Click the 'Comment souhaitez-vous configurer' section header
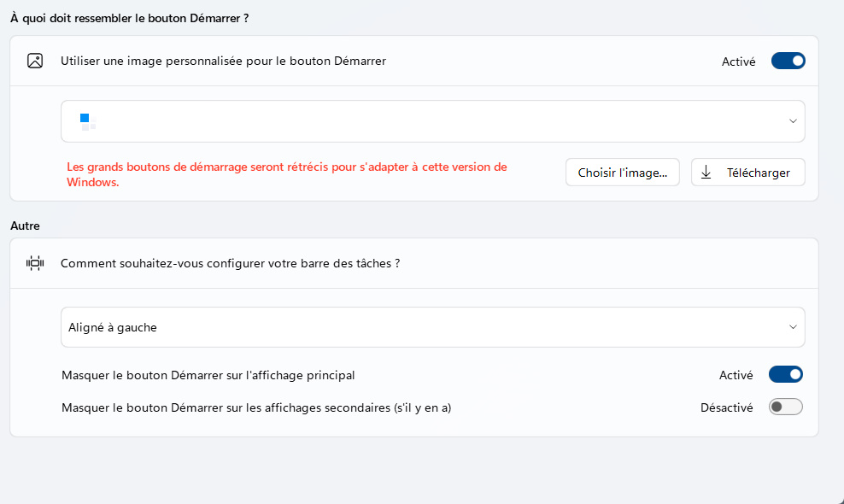Screen dimensions: 844x504 pos(231,263)
